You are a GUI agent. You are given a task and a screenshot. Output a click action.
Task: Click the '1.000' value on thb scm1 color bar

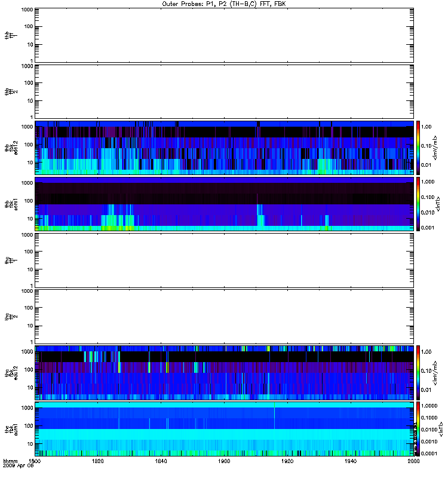pyautogui.click(x=428, y=182)
